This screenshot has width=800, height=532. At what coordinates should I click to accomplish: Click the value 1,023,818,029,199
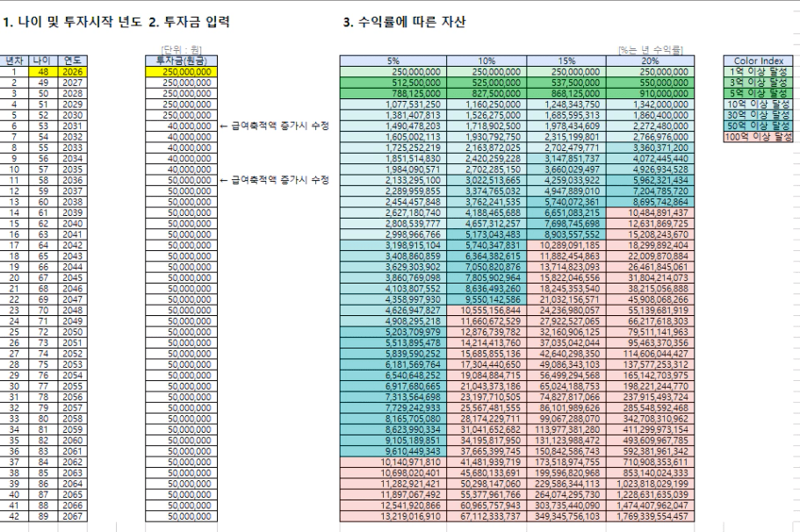[651, 484]
